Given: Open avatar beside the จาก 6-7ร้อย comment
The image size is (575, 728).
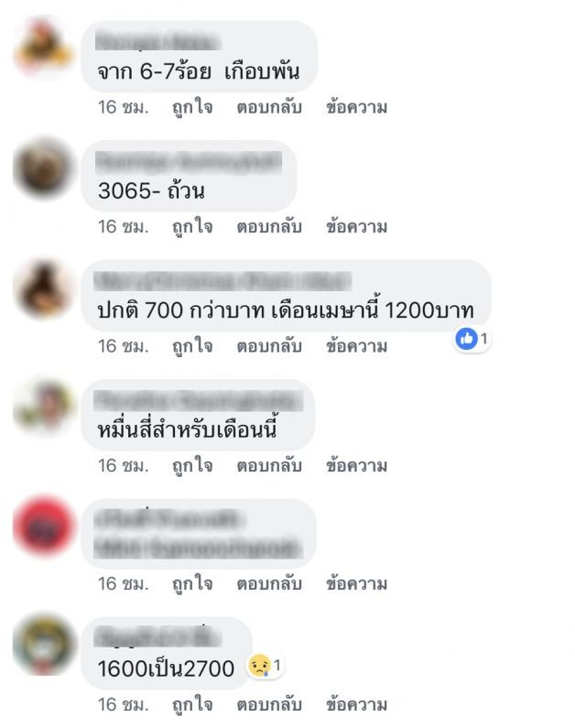Looking at the screenshot, I should click(x=44, y=49).
